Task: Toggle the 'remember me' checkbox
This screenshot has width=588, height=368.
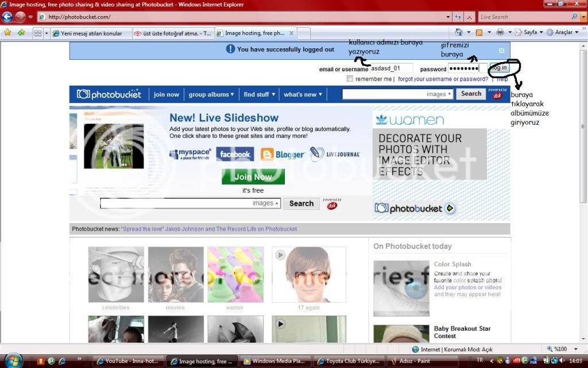Action: click(x=350, y=79)
